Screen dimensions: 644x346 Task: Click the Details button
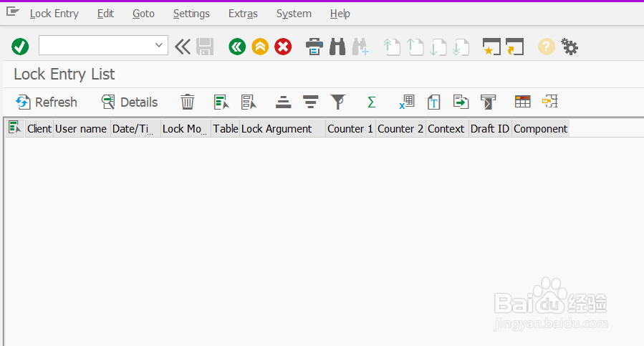[x=130, y=102]
